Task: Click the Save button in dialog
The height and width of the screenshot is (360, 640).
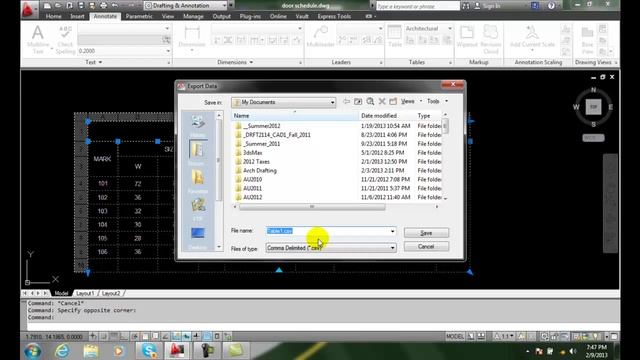Action: (x=426, y=233)
